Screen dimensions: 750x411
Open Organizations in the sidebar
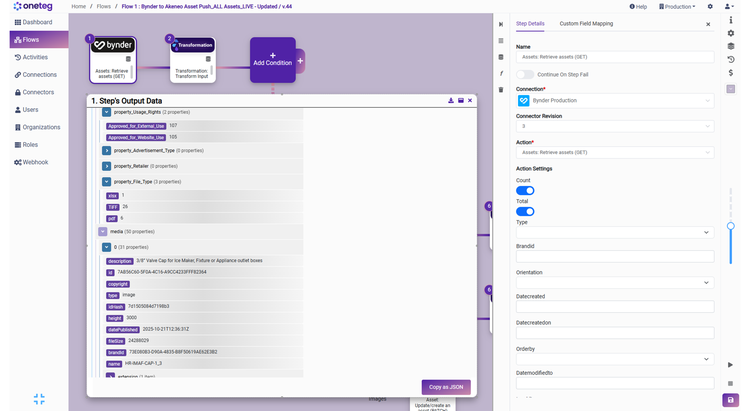[37, 127]
